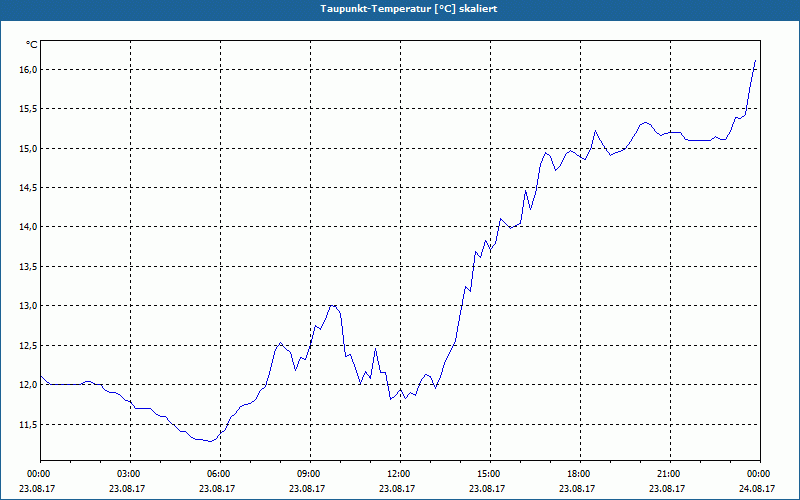
Task: Click the chart title 'Taupunkt-Temperatur [°C] skaliert'
Action: coord(409,9)
